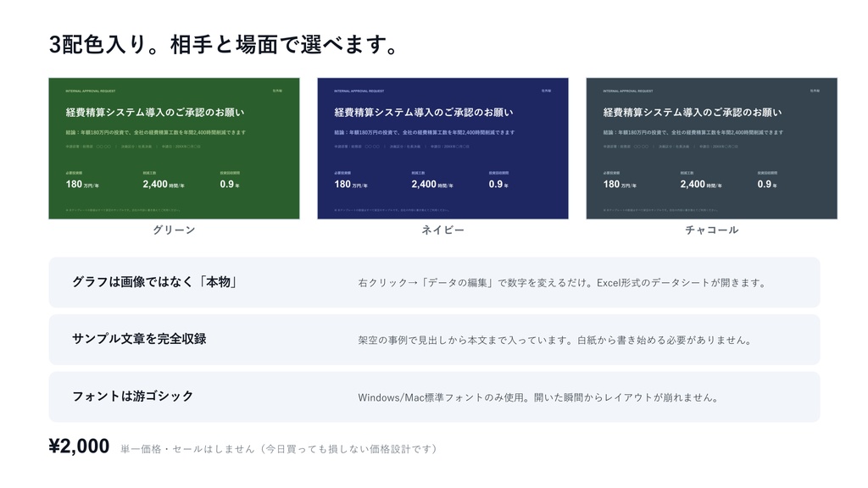Viewport: 868px width, 488px height.
Task: Click the 180 万円/年 value in green slide
Action: pos(82,184)
